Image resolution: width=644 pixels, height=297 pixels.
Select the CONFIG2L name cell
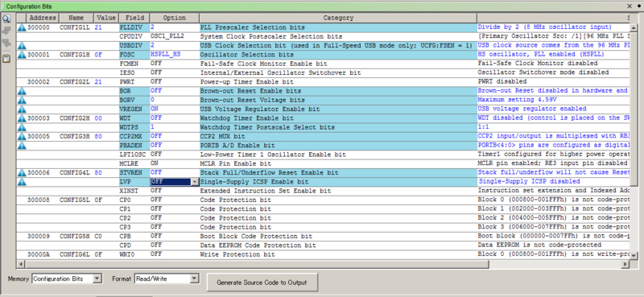[76, 82]
